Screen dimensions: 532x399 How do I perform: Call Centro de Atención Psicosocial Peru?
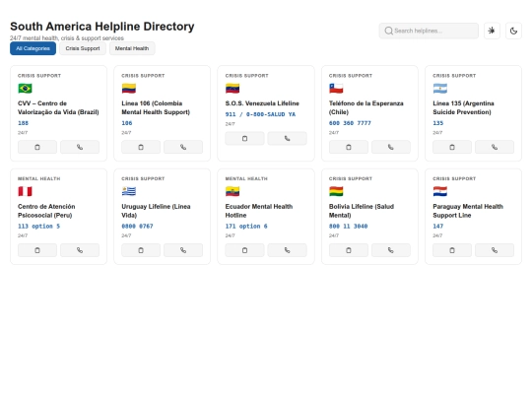point(80,250)
